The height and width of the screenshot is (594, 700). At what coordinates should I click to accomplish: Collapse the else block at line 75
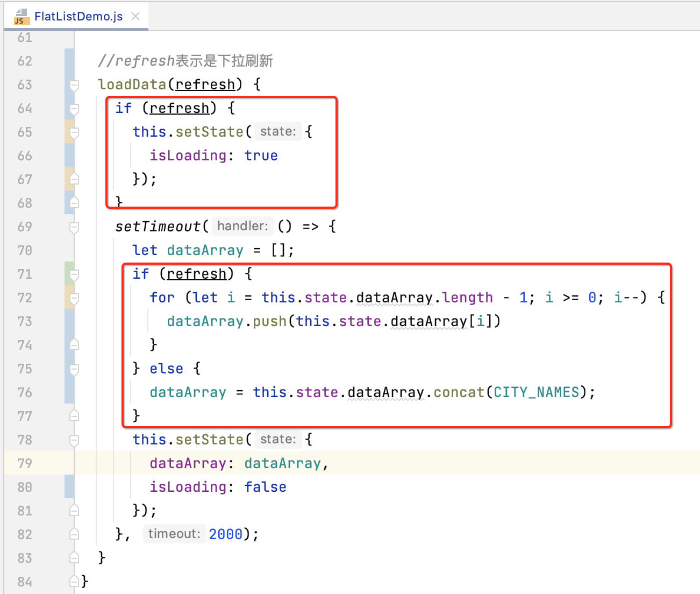[x=74, y=369]
